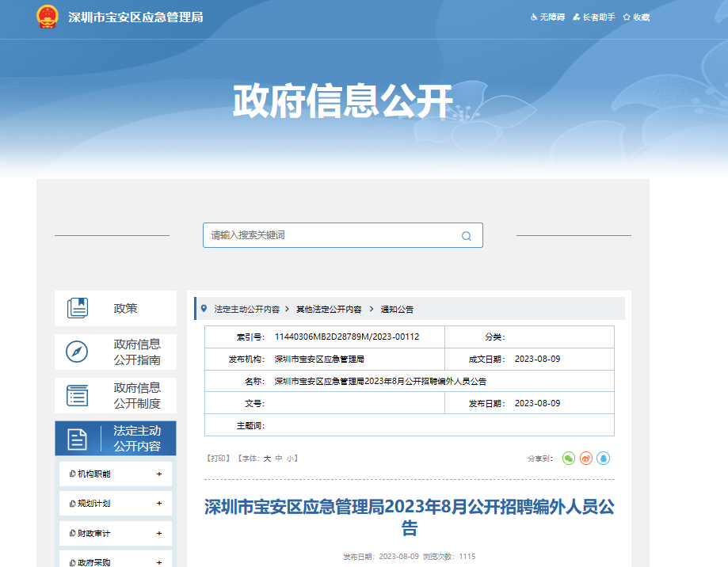The width and height of the screenshot is (728, 567).
Task: Expand 规划计划 with the plus sign
Action: pos(159,504)
